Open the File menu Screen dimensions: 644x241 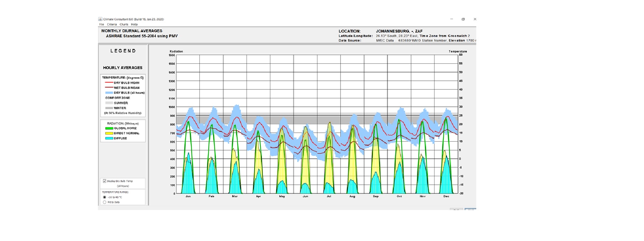(x=102, y=25)
